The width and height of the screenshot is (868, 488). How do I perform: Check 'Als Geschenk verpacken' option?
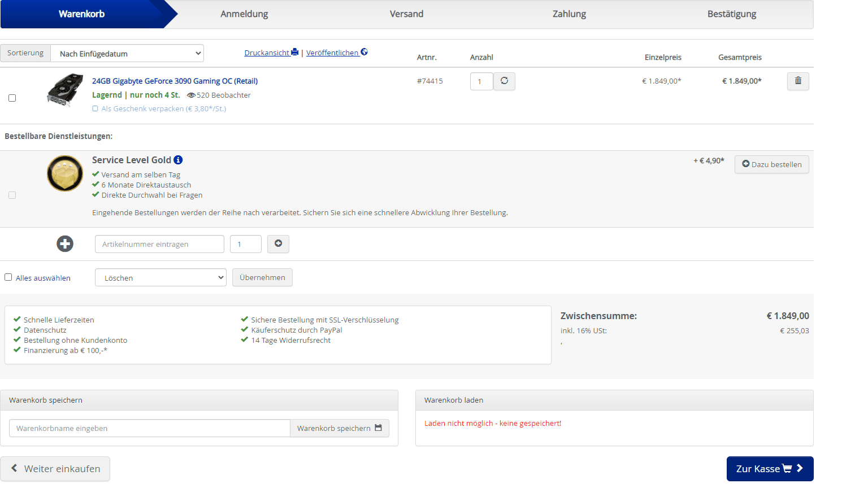tap(96, 109)
